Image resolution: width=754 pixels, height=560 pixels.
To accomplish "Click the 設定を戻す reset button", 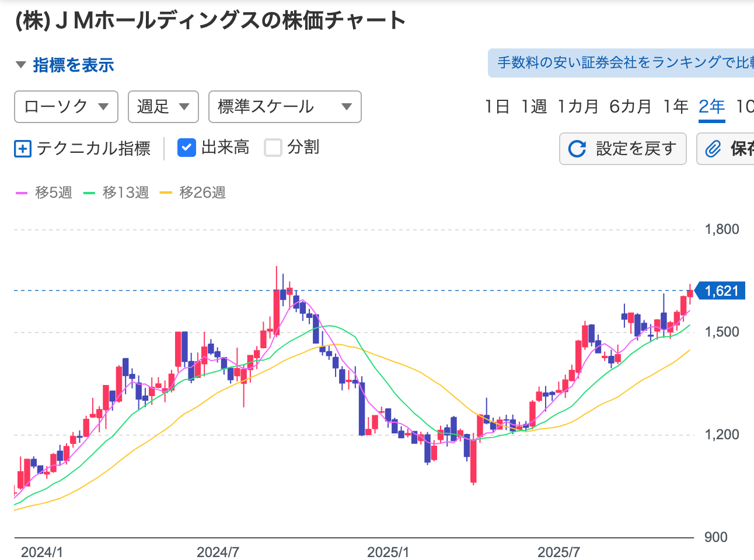I will 623,149.
